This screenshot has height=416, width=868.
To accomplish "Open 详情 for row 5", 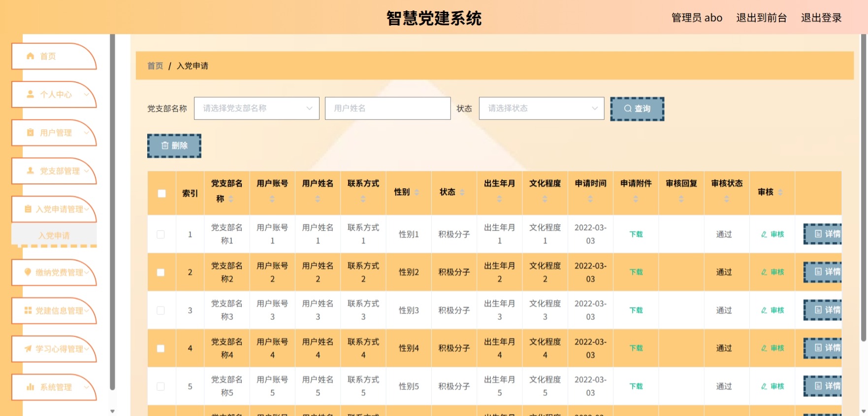I will click(822, 386).
